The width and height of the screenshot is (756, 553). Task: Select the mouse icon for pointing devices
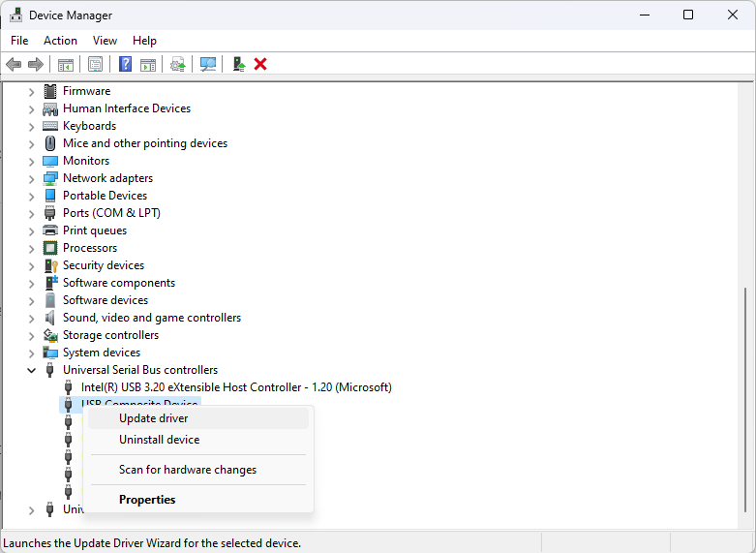coord(50,143)
